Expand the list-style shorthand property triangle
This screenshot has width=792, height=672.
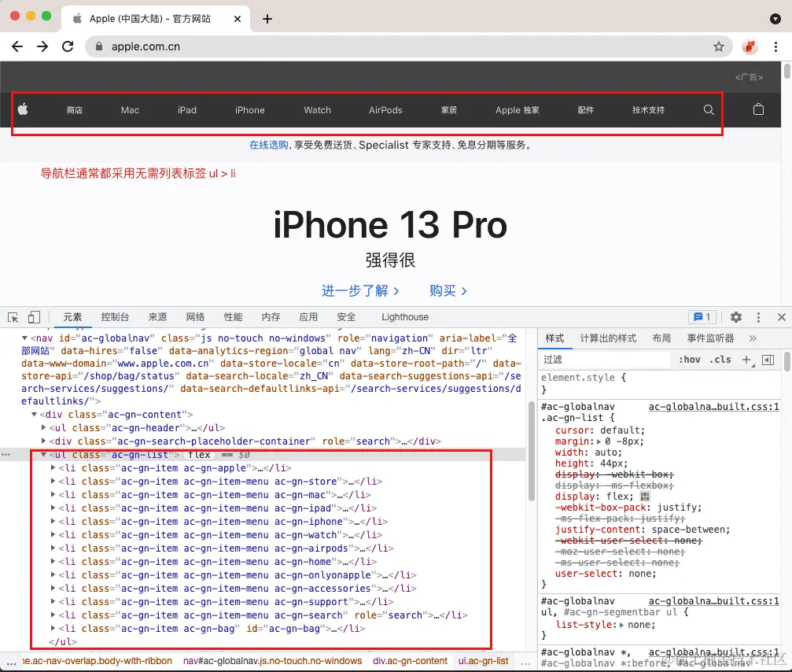pos(622,625)
